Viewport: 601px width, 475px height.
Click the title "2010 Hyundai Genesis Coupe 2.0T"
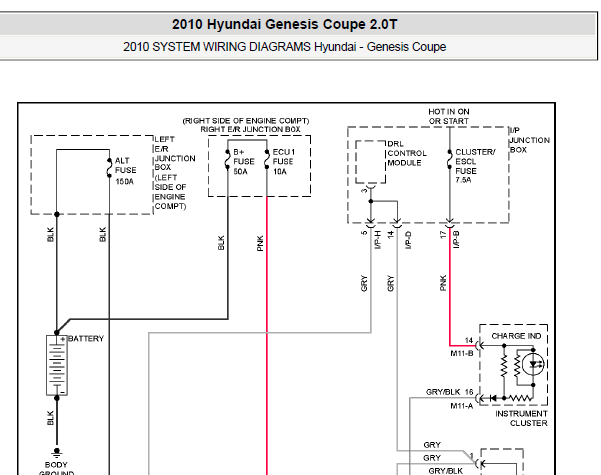pos(284,24)
